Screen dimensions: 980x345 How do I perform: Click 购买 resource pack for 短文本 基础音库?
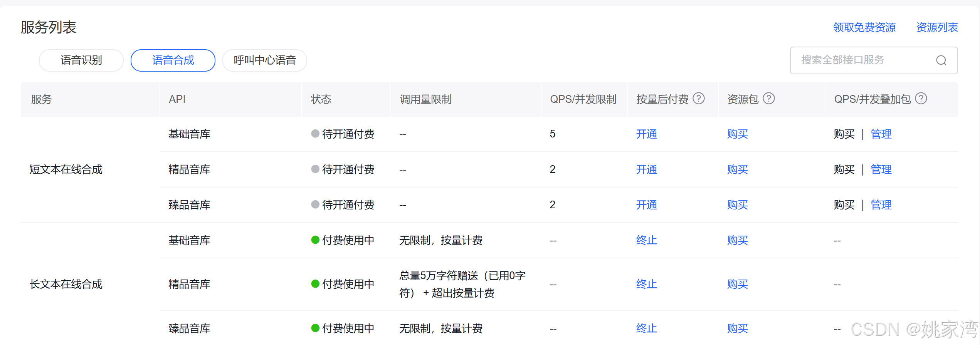point(737,134)
